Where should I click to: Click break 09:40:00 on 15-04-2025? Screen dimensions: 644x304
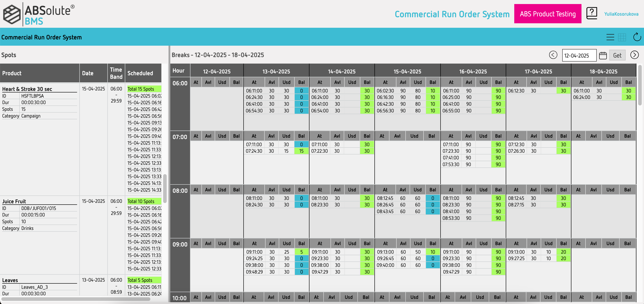point(385,265)
